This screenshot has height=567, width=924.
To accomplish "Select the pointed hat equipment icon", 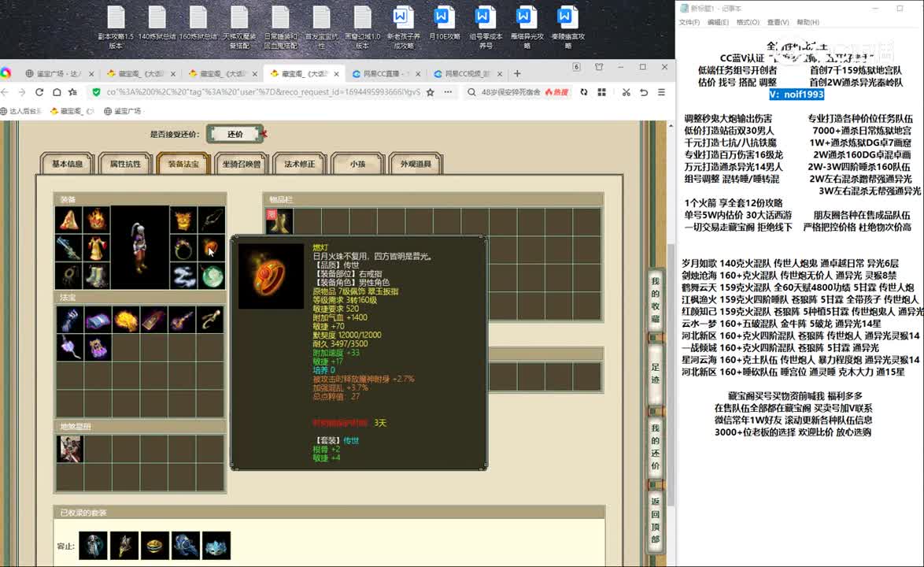I will click(x=69, y=220).
